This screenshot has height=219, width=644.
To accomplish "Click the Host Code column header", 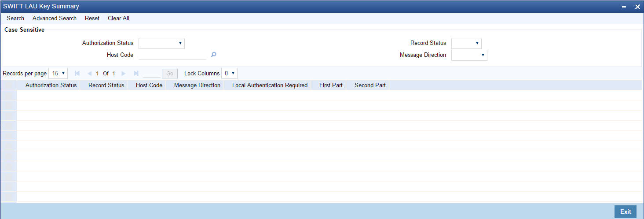I will [x=149, y=85].
